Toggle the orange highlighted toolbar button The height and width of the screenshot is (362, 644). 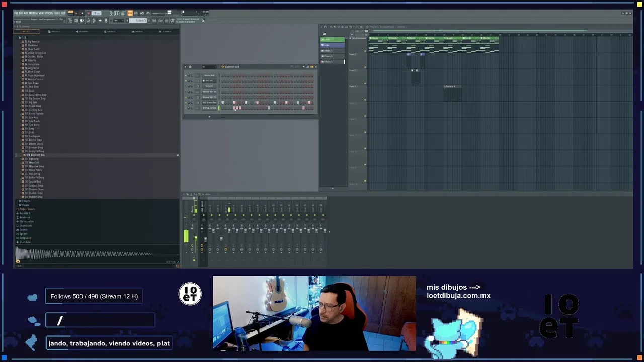click(x=130, y=13)
